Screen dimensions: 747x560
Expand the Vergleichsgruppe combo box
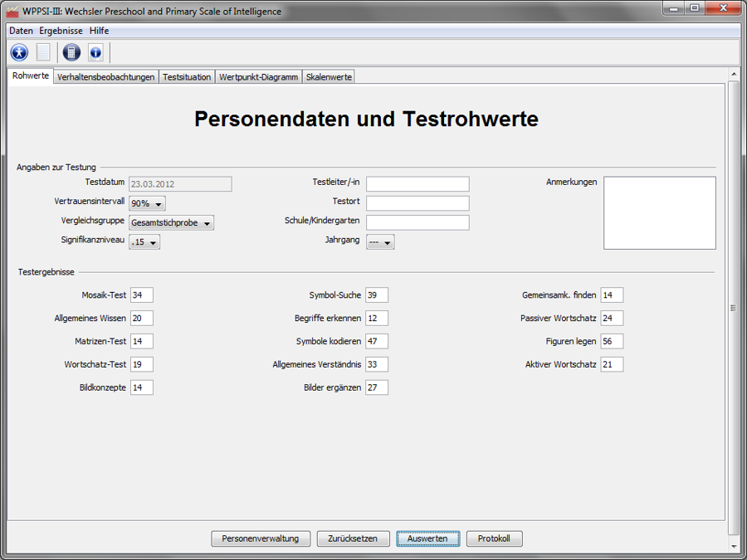tap(172, 222)
